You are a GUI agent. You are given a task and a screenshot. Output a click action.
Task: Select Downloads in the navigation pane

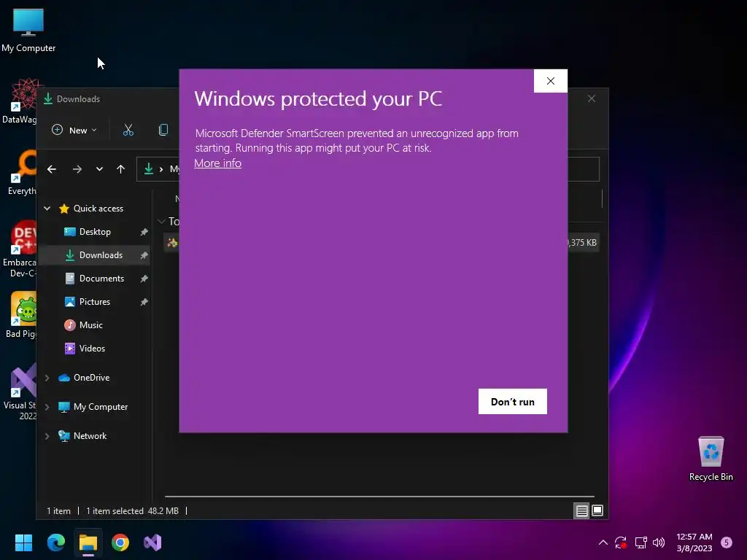(94, 254)
